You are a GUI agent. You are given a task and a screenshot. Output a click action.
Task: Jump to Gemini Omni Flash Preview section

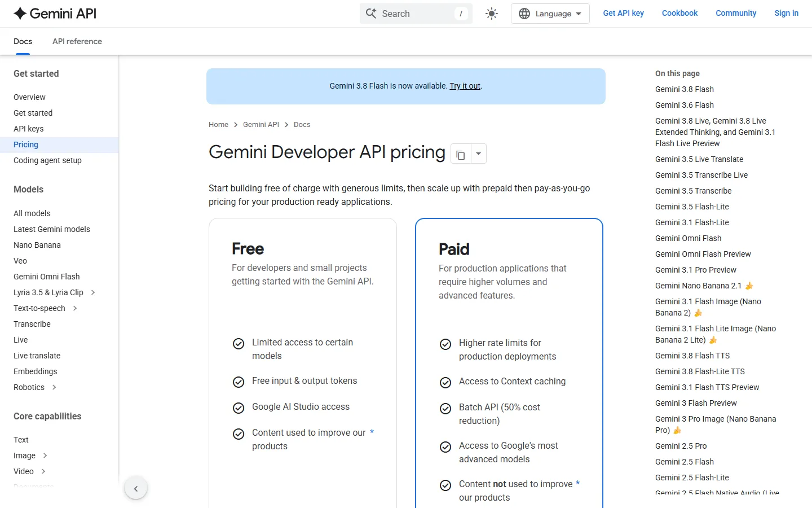[x=703, y=254]
